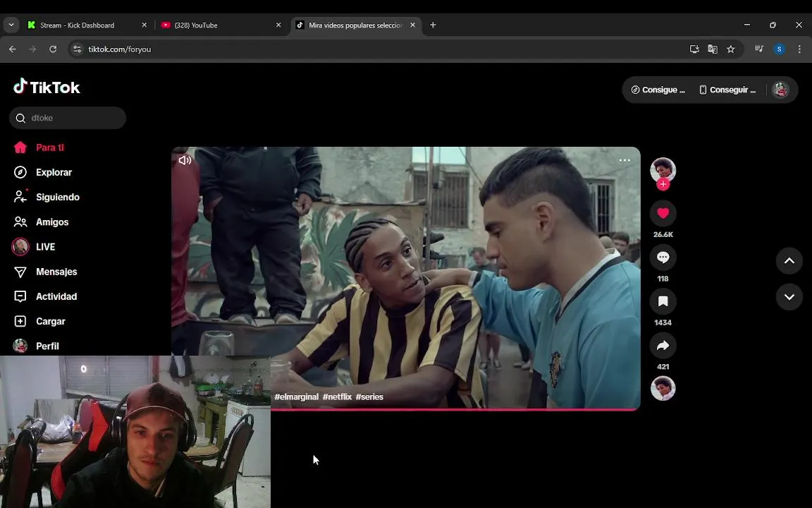Click the 421 shares count
812x508 pixels.
click(x=663, y=367)
